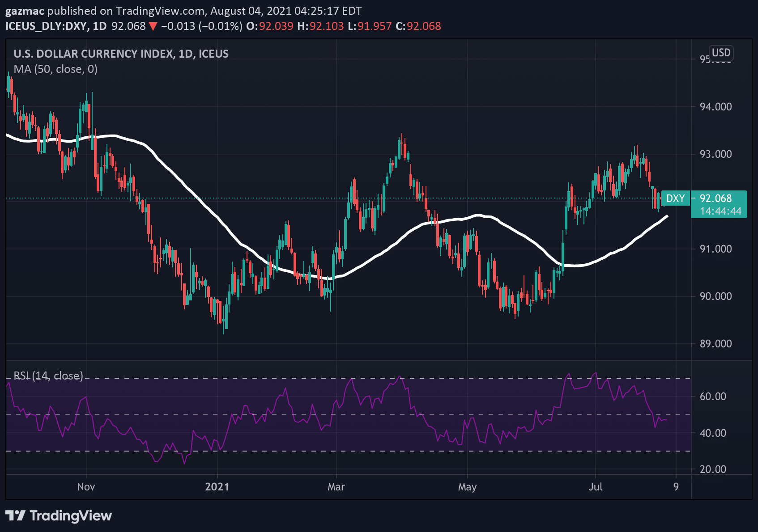Click the high value H:92.103
Image resolution: width=758 pixels, height=532 pixels.
click(320, 26)
